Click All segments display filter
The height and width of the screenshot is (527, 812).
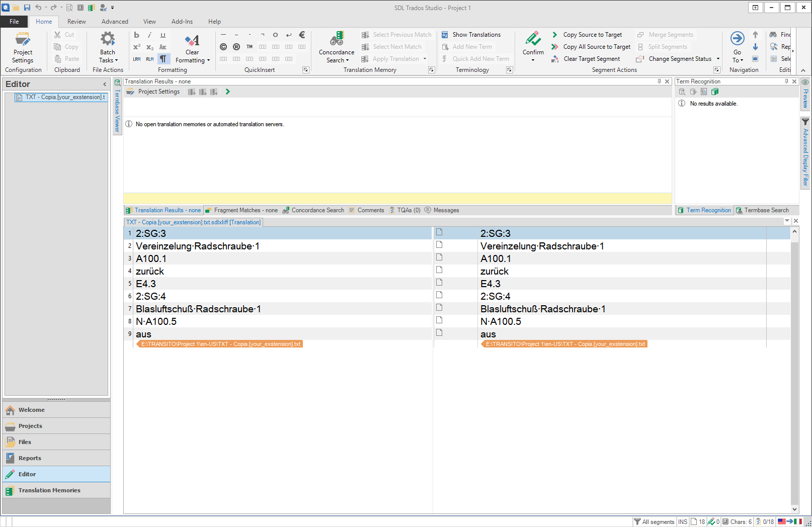(x=654, y=521)
